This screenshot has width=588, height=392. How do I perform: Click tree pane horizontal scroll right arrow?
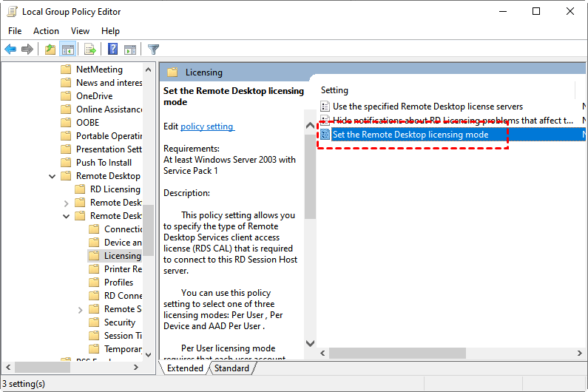click(x=136, y=368)
